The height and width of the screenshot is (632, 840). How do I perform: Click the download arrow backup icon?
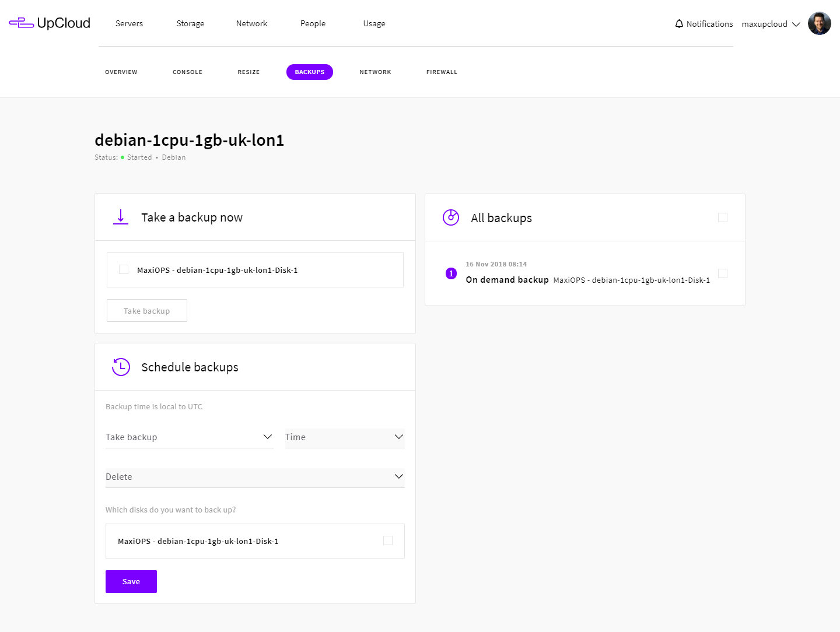(121, 217)
